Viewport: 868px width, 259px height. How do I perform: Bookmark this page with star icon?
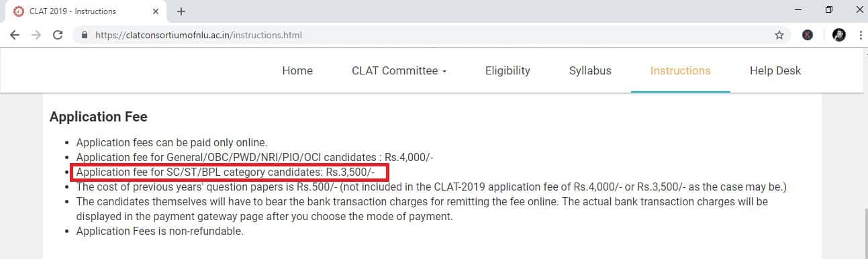pos(779,35)
